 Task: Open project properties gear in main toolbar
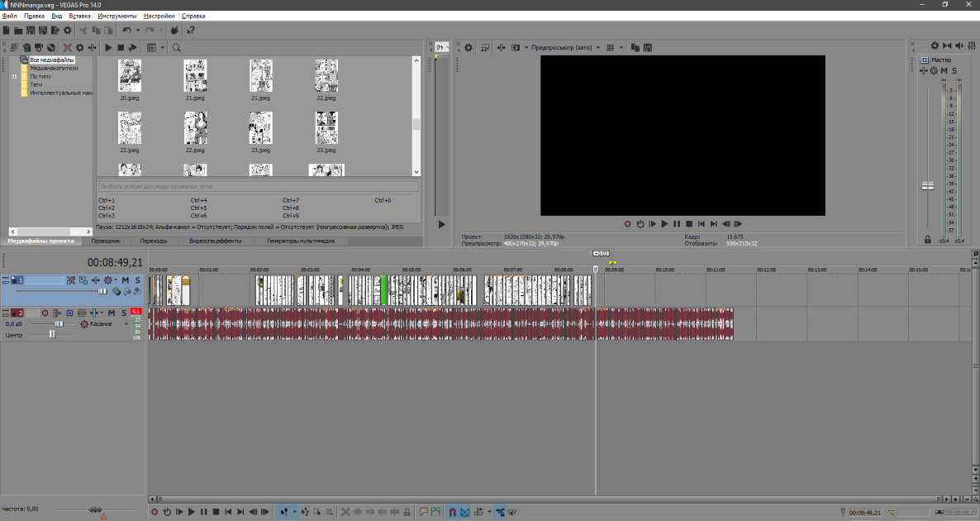tap(68, 30)
